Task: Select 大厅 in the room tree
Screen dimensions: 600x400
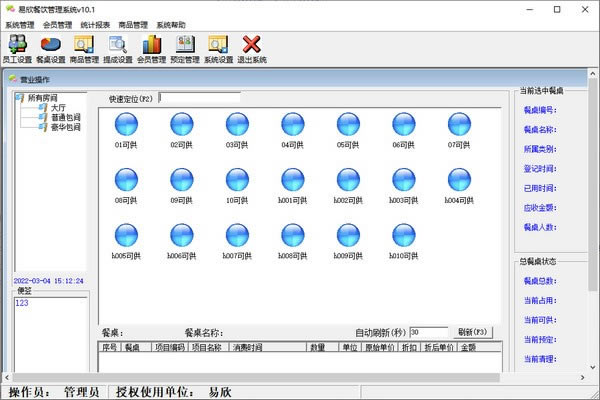Action: click(x=58, y=107)
